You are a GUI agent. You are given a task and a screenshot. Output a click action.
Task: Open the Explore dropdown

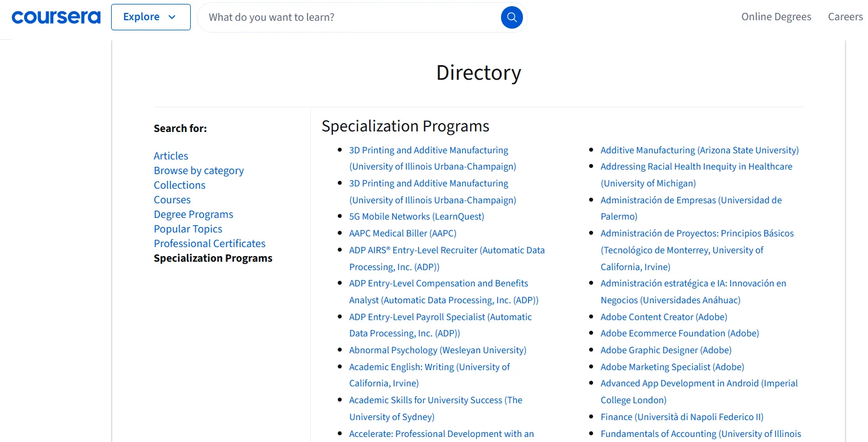[x=150, y=17]
